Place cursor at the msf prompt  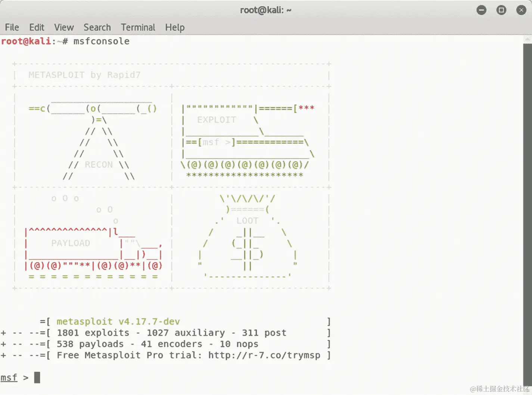37,377
